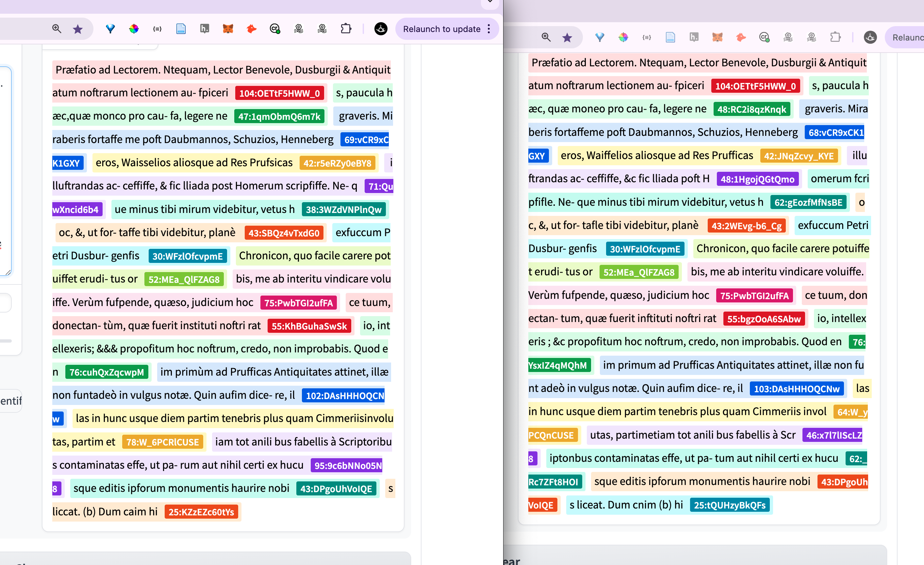The width and height of the screenshot is (924, 565).
Task: Open the 'Cr' circle extension in right window
Action: tap(765, 37)
